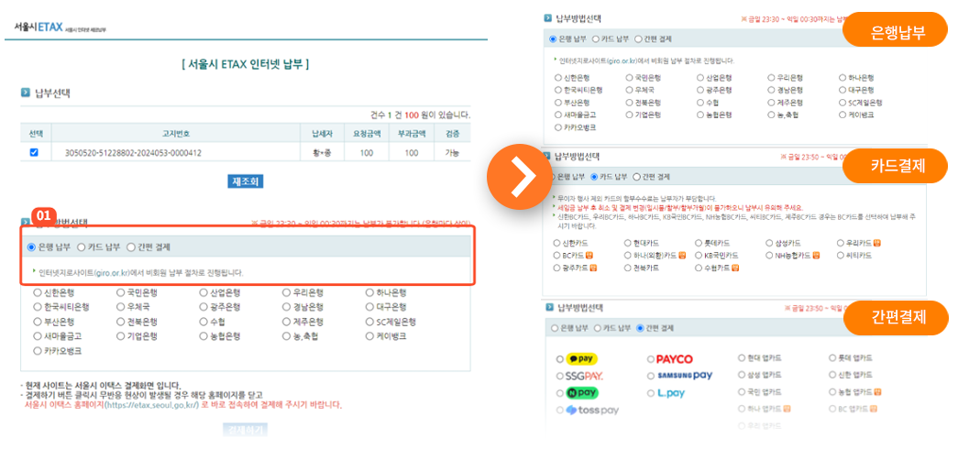Click the 서울시ETAX logo
Screen dimensions: 980x471
(38, 27)
